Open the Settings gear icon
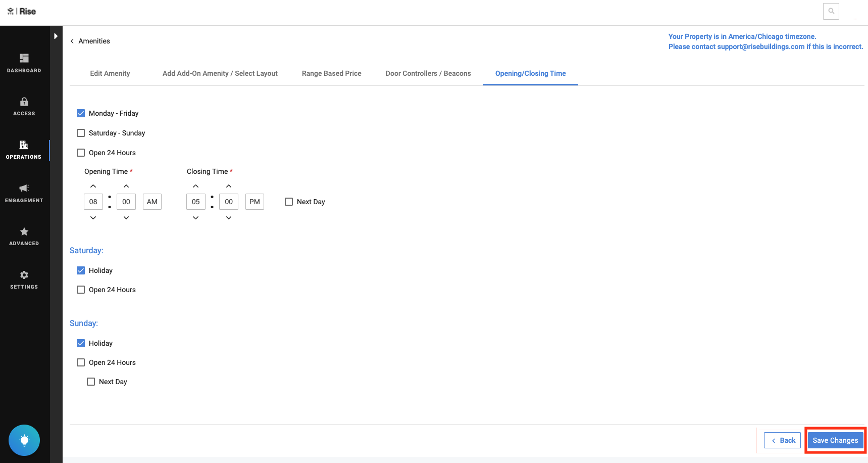The width and height of the screenshot is (868, 463). pyautogui.click(x=24, y=275)
